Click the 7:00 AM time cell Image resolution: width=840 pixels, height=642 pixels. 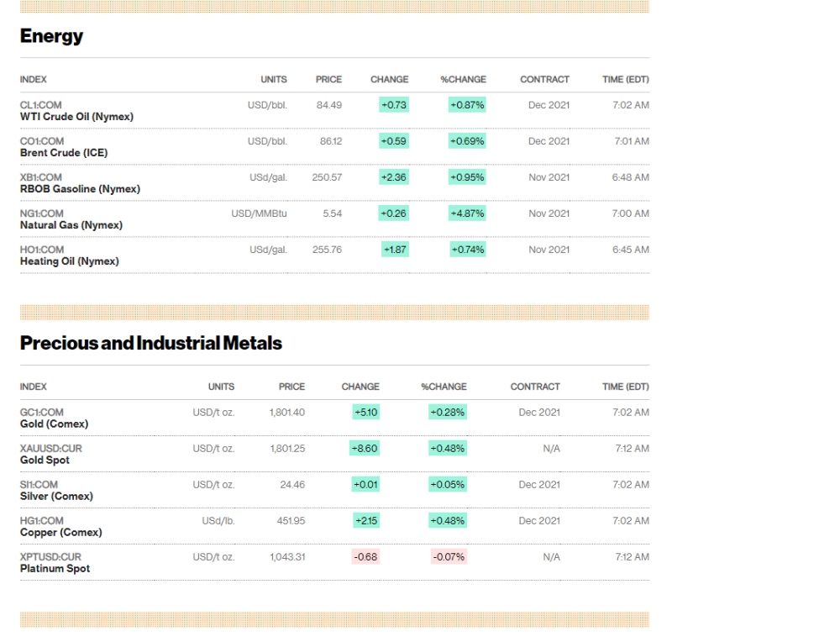pos(631,213)
